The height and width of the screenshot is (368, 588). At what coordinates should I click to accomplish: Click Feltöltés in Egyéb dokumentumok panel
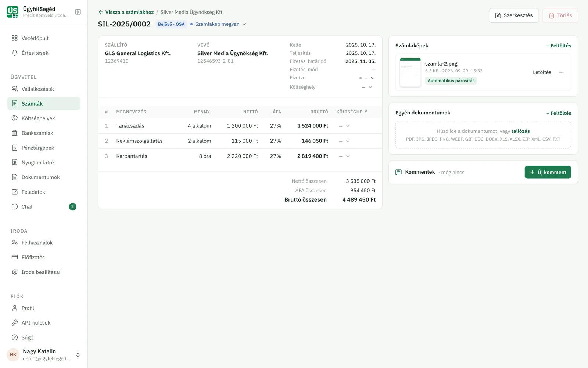(x=559, y=113)
